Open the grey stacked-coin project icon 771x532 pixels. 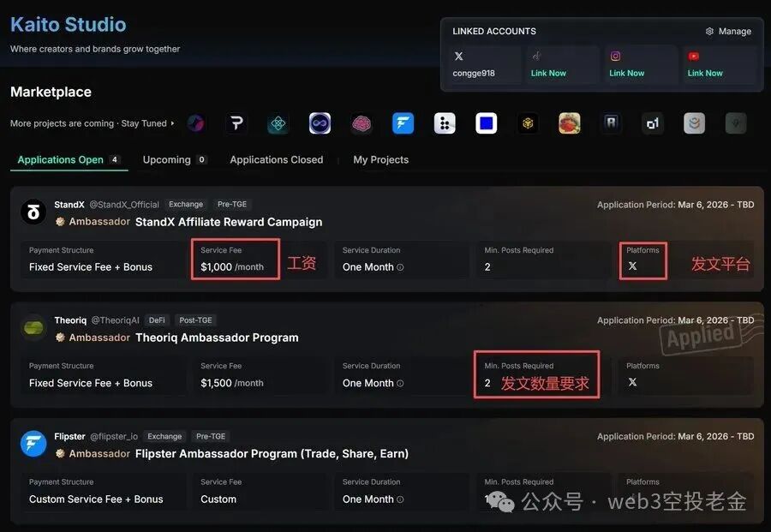coord(694,123)
